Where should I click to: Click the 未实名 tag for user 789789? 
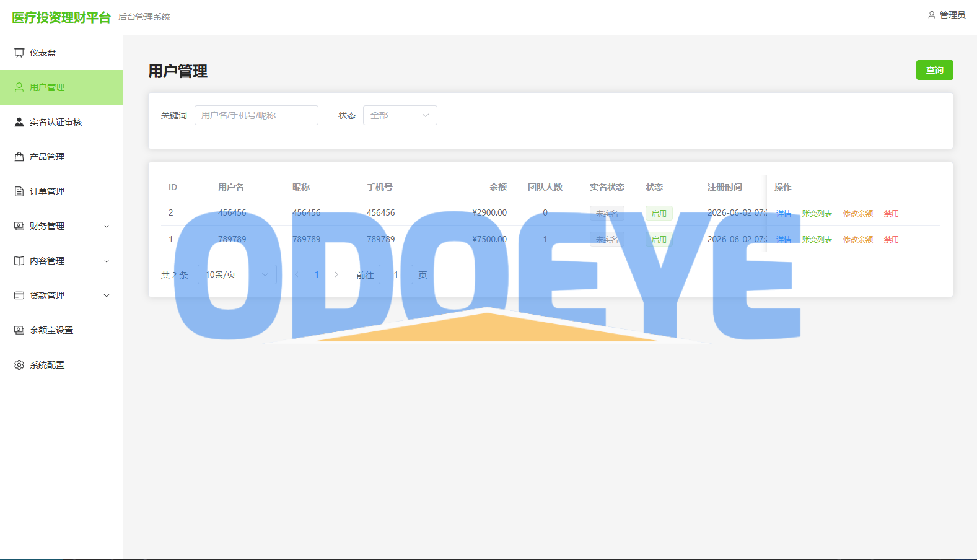607,239
